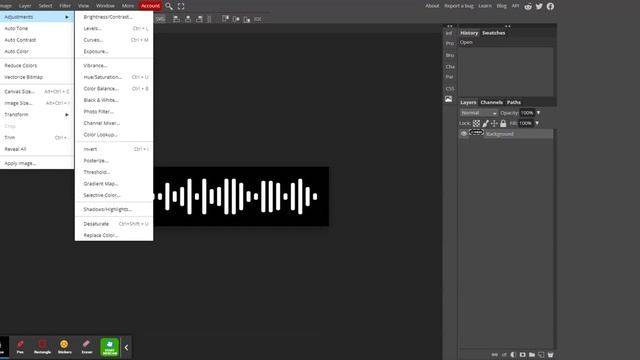
Task: Select Auto Tone in Image menu
Action: point(37,29)
